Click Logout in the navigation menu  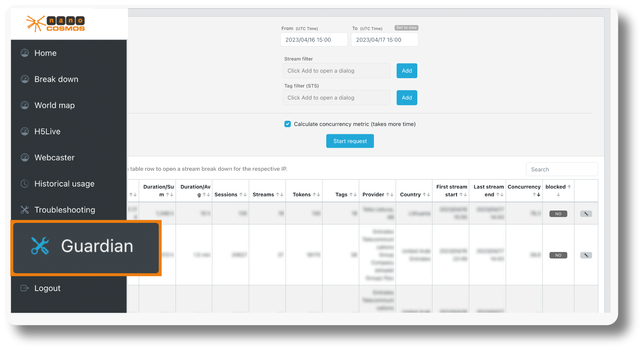pos(47,288)
